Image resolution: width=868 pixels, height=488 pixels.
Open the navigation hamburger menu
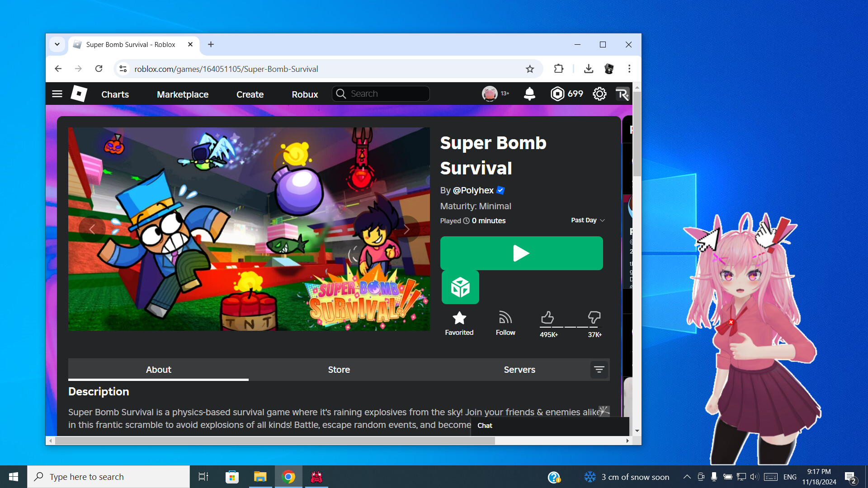pos(57,94)
